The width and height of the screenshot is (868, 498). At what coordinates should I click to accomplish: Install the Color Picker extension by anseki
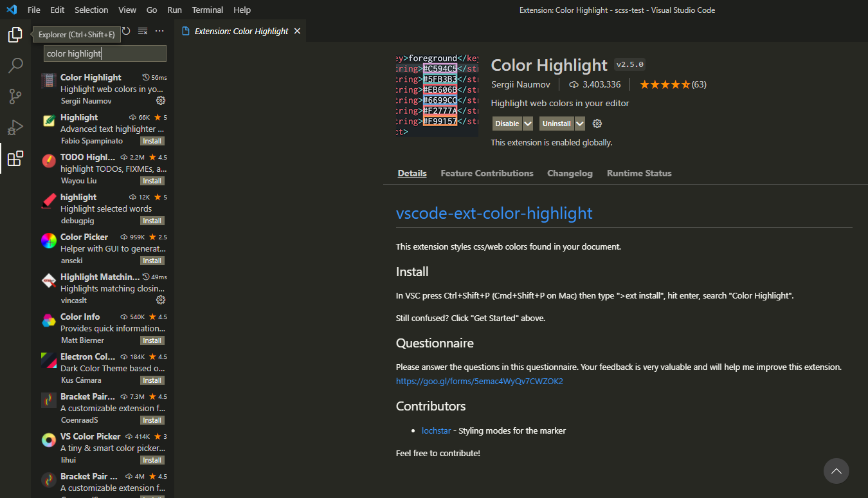click(x=152, y=261)
